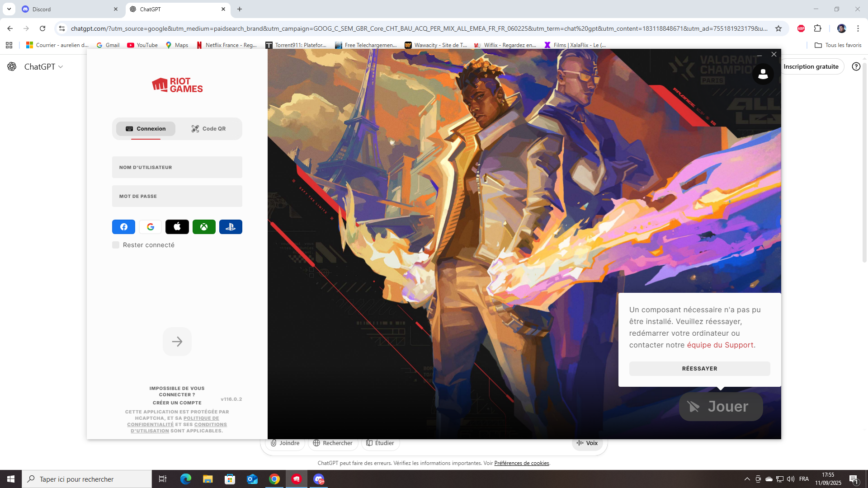Sign in with Apple in Riot client
Viewport: 868px width, 488px height.
point(177,227)
